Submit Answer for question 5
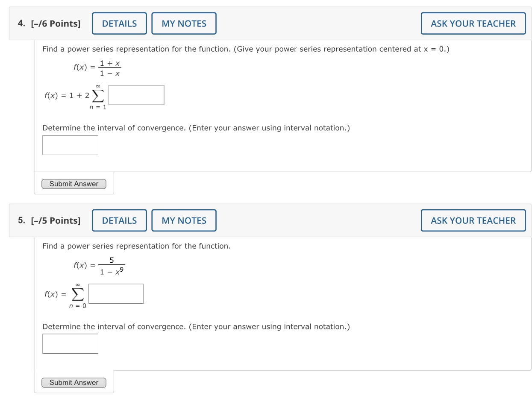Screen dimensions: 532x396 tap(73, 382)
